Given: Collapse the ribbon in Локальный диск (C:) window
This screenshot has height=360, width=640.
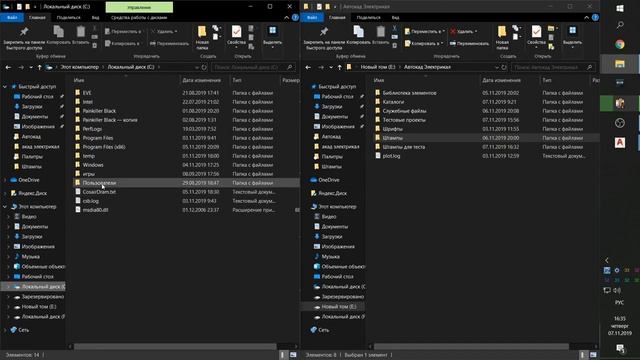Looking at the screenshot, I should (286, 18).
